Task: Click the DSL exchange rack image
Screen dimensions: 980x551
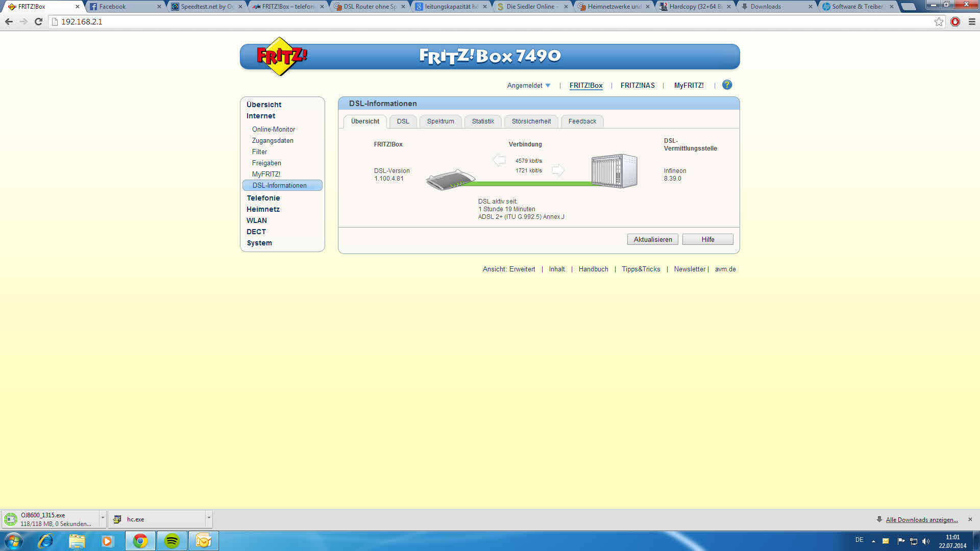Action: [614, 171]
